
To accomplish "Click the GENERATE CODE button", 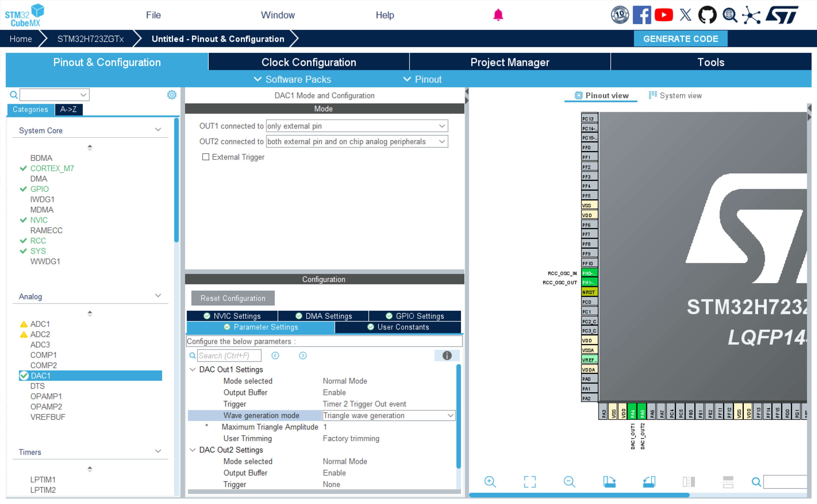I will [x=680, y=39].
